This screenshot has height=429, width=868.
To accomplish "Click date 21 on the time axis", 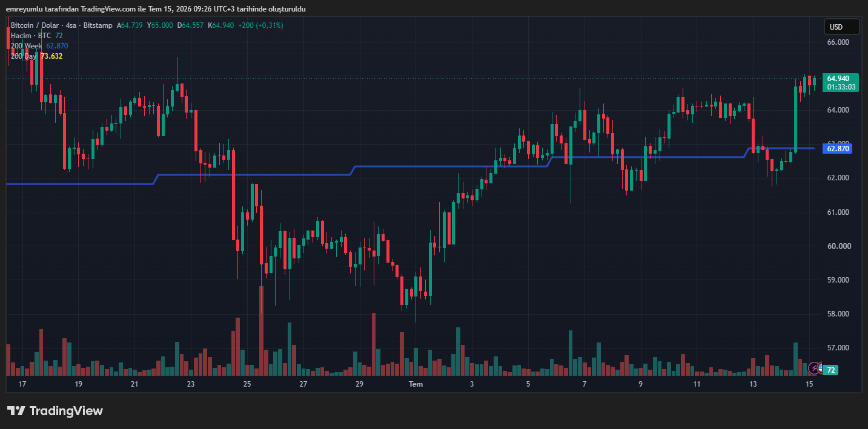I will (134, 384).
